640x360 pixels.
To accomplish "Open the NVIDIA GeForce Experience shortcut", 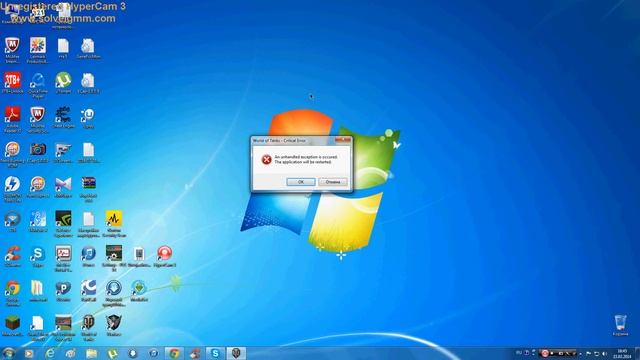I will (x=63, y=223).
